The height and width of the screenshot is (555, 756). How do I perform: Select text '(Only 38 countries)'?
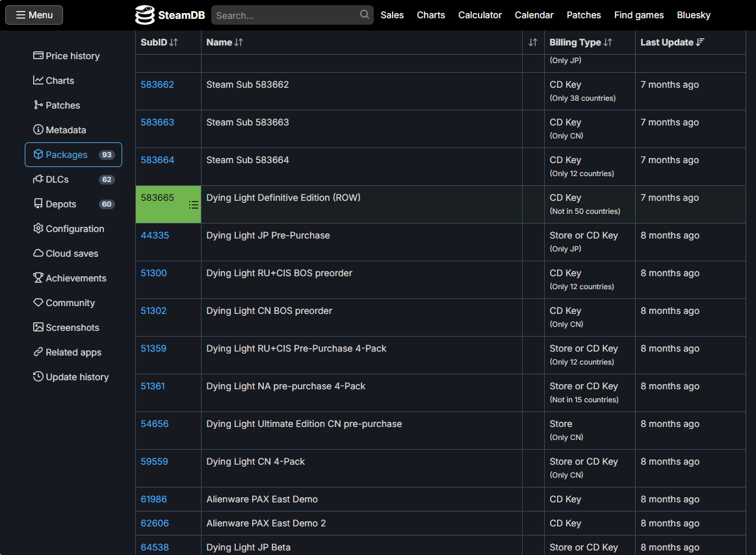[582, 98]
